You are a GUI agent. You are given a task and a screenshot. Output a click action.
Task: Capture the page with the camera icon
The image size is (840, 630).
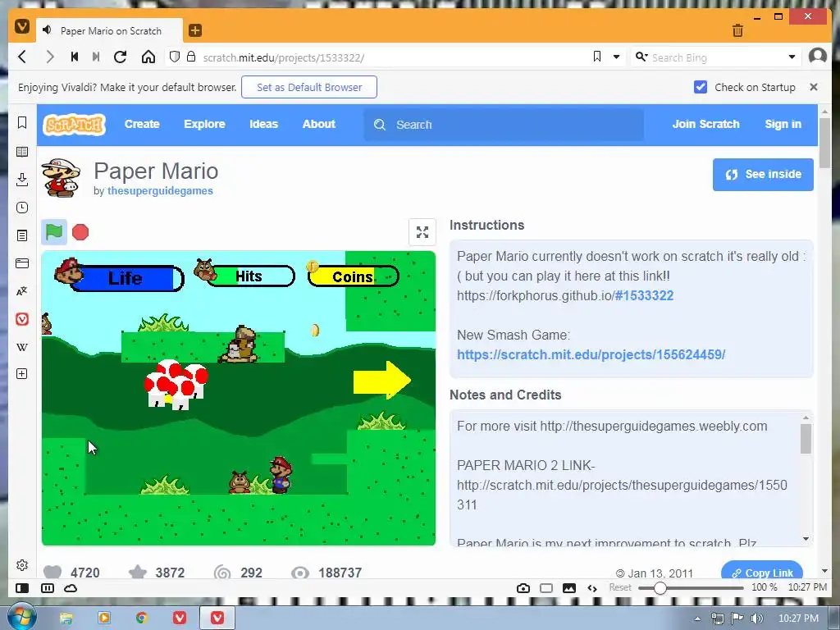pos(523,588)
